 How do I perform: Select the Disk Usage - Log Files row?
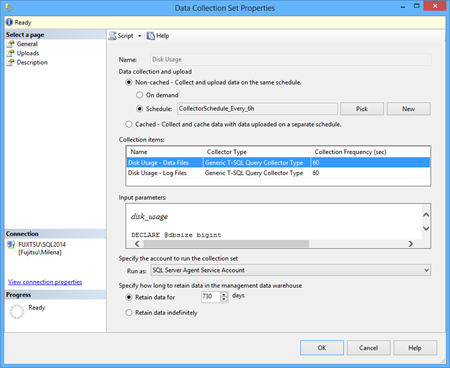click(278, 173)
